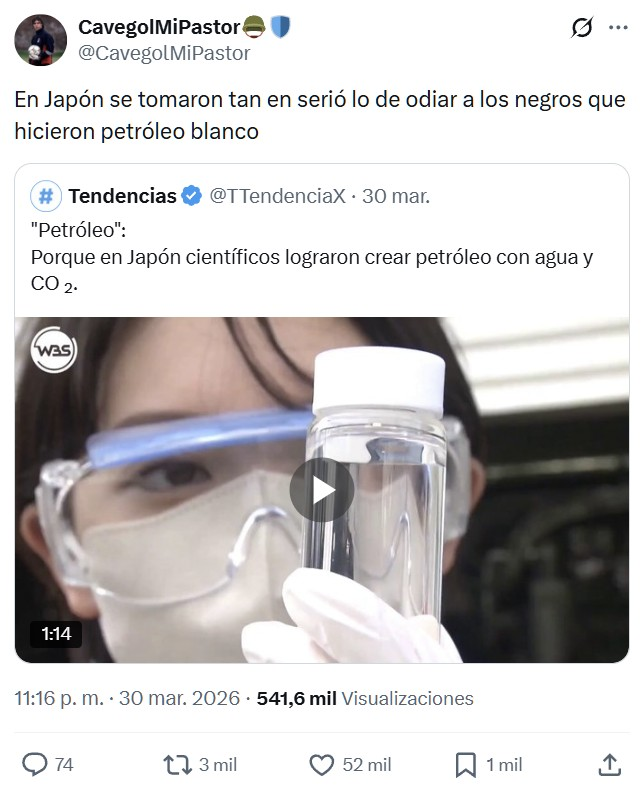643x790 pixels.
Task: Bookmark the tweet with the bookmark icon
Action: click(466, 765)
